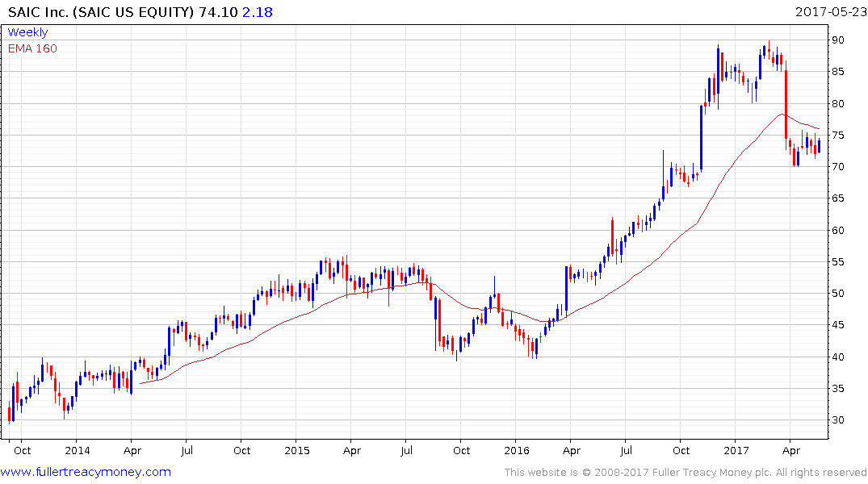Viewport: 868px width, 484px height.
Task: Click the 2016 year label on time axis
Action: pos(517,450)
